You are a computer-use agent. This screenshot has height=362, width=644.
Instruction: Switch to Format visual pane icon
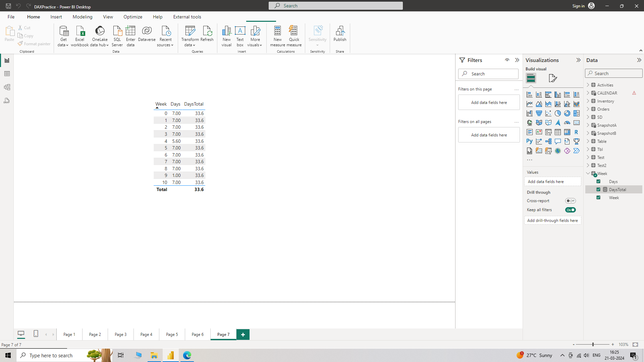[x=552, y=78]
